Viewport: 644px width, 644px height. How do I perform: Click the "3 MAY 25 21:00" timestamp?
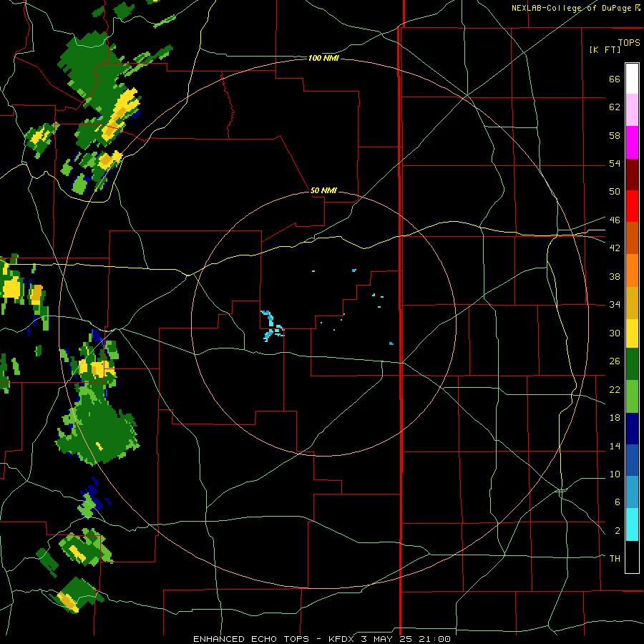click(406, 639)
